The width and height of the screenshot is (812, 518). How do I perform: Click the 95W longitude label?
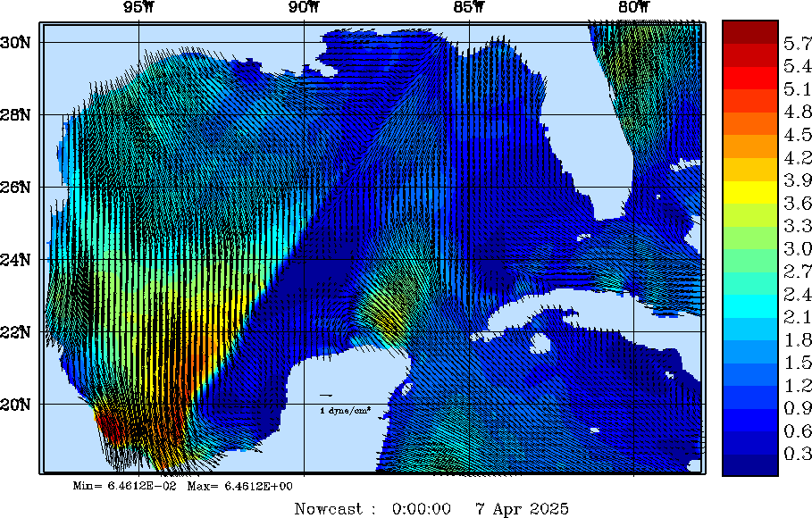click(139, 7)
